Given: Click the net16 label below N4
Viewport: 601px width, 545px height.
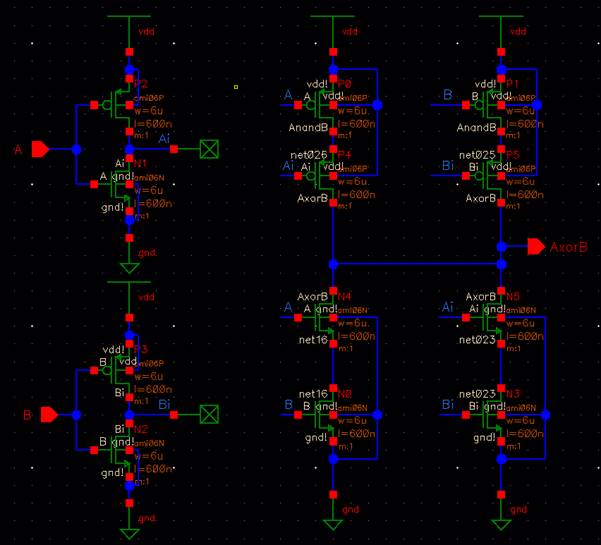Looking at the screenshot, I should click(313, 340).
